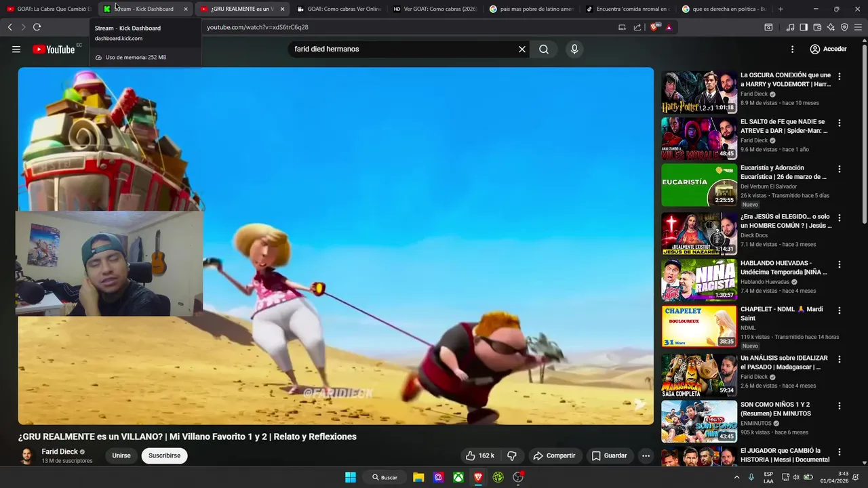Open the Harry y Voldemort video thumbnail

click(x=699, y=92)
